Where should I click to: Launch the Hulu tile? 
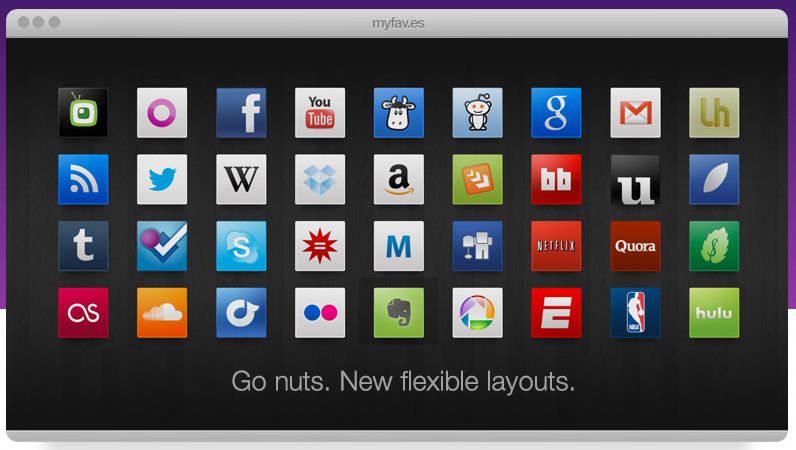714,313
